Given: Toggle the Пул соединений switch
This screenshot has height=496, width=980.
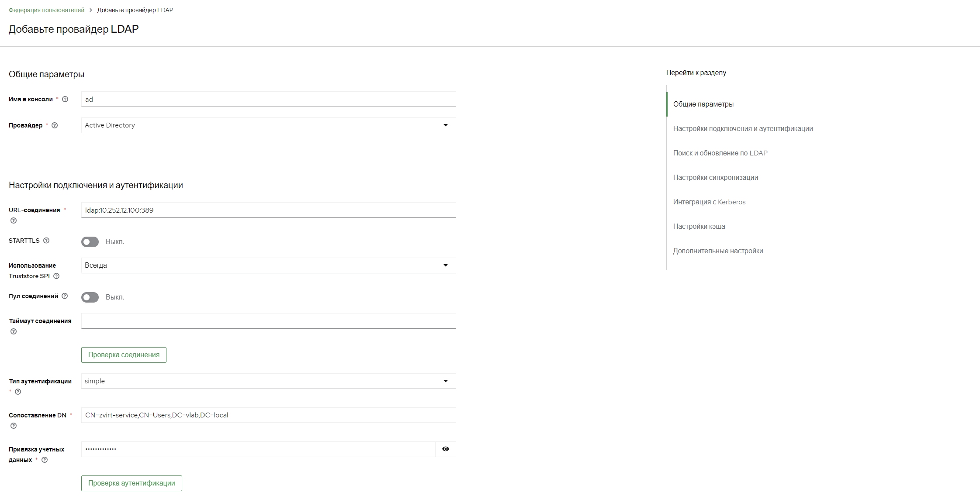Looking at the screenshot, I should 90,297.
